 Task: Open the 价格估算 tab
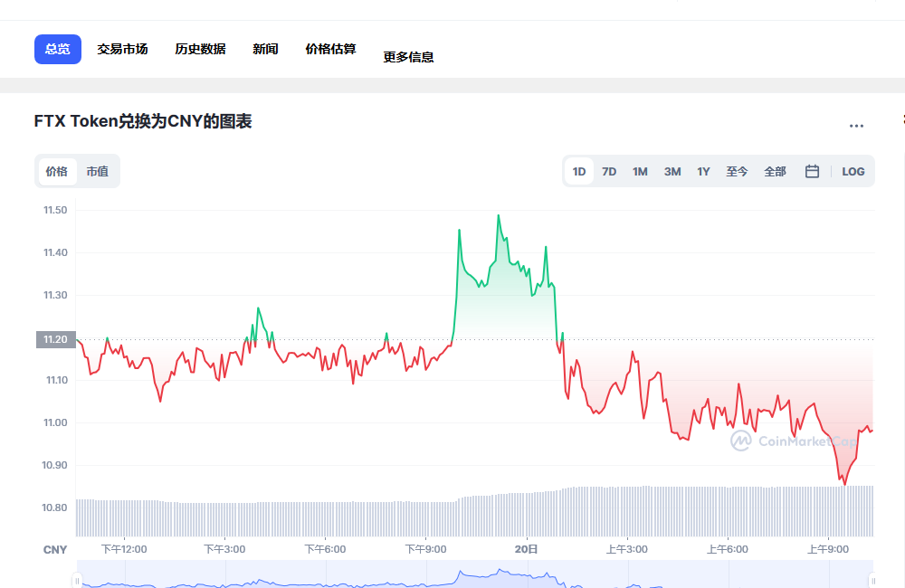click(330, 49)
